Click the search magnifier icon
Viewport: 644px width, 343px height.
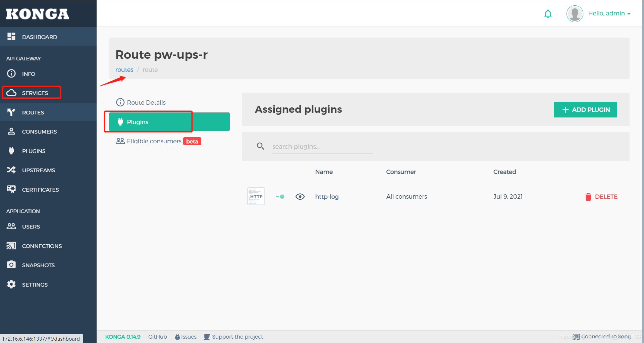(261, 146)
